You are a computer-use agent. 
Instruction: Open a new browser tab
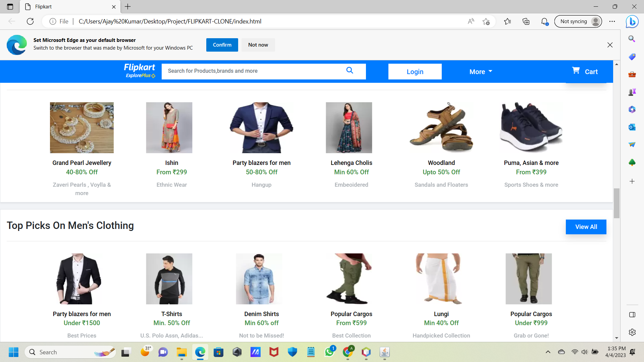[x=127, y=7]
